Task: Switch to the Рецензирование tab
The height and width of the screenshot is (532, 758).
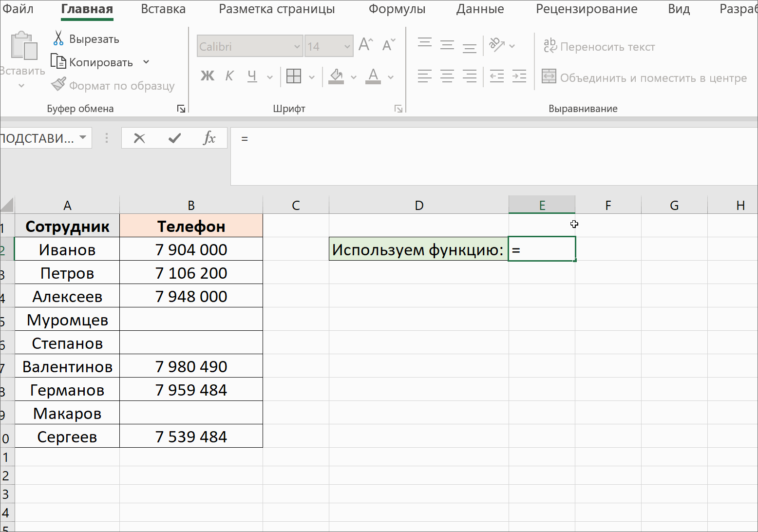Action: (x=587, y=9)
